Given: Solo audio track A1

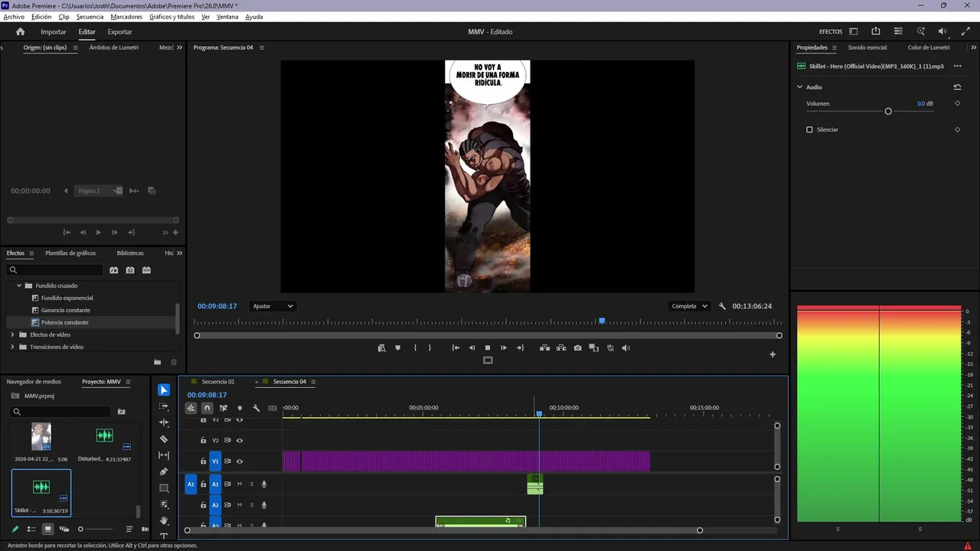Looking at the screenshot, I should coord(251,484).
